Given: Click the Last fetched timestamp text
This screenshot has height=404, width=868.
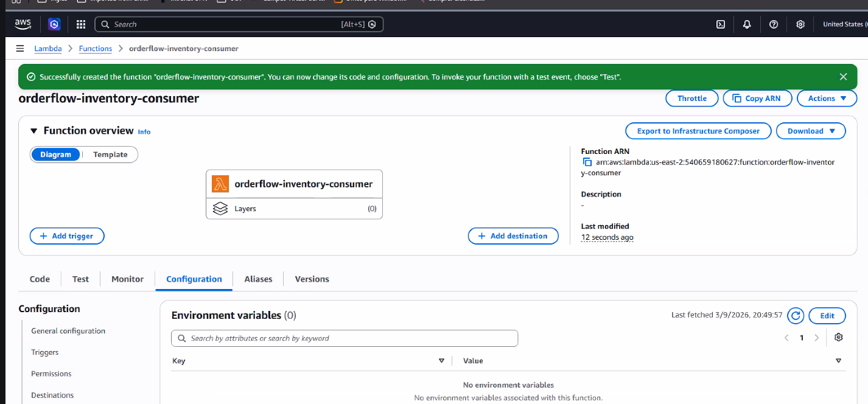Looking at the screenshot, I should coord(727,315).
